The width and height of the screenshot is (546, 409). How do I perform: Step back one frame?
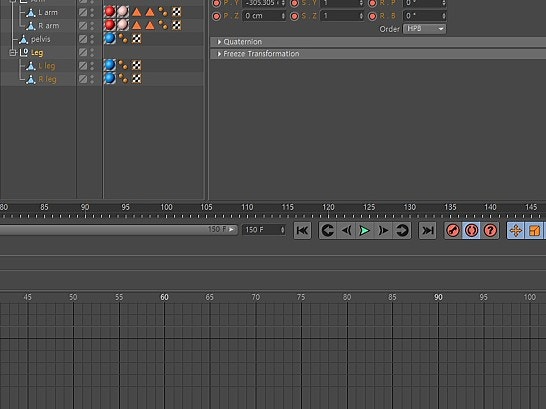click(346, 230)
